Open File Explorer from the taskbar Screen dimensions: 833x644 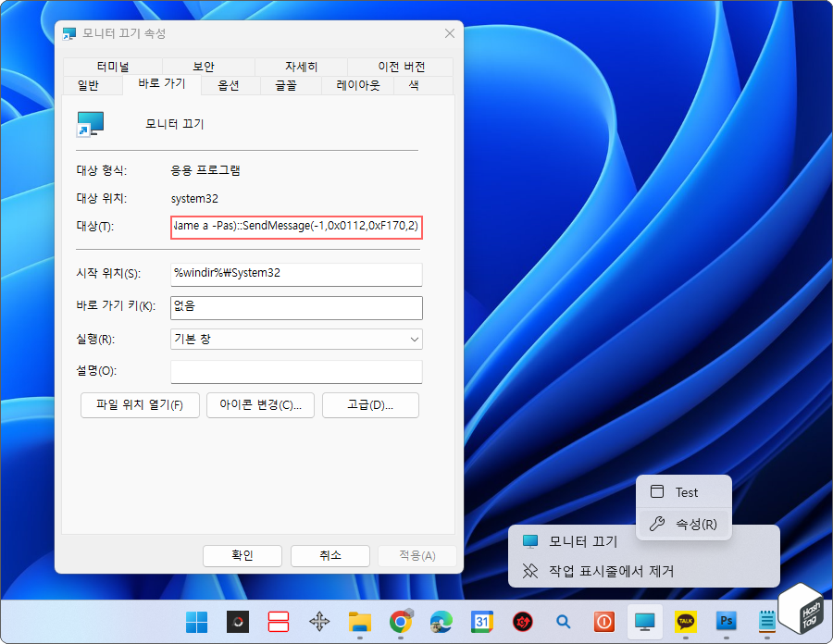click(x=359, y=622)
